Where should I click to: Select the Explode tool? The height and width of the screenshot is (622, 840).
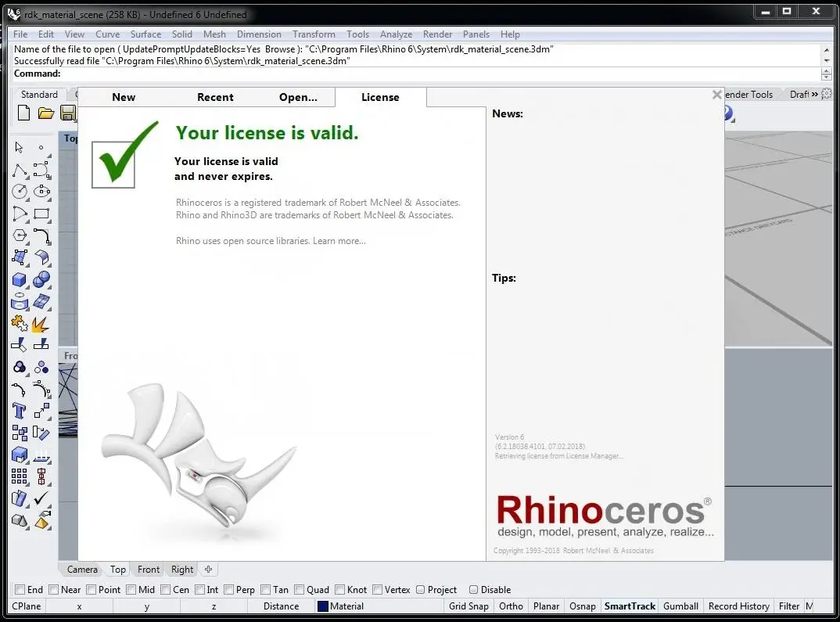(x=40, y=324)
